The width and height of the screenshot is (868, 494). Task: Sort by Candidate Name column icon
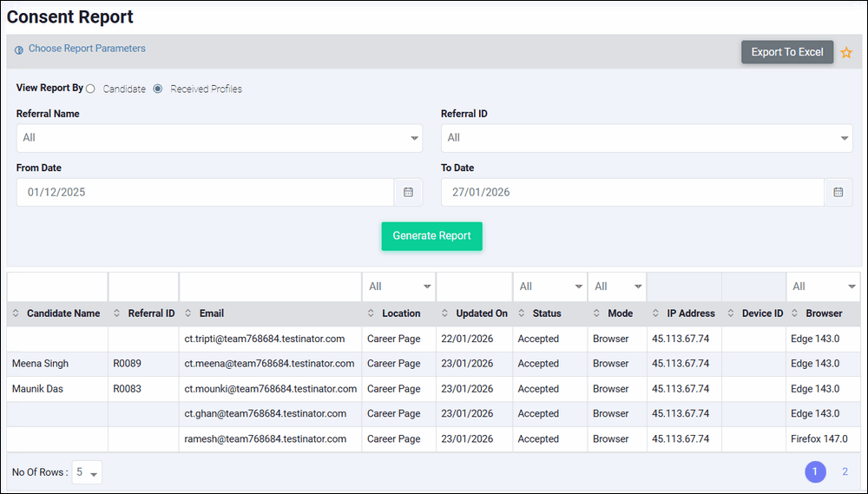[15, 313]
